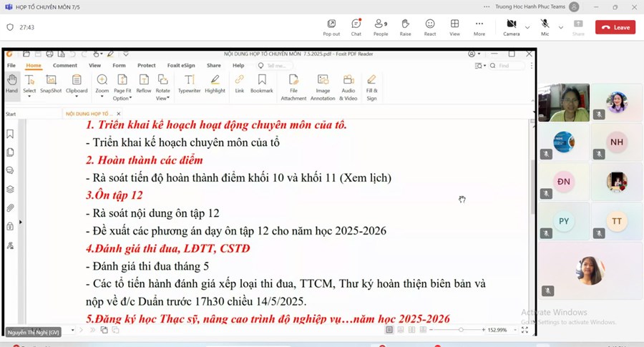Raise your hand in the meeting

[x=405, y=26]
